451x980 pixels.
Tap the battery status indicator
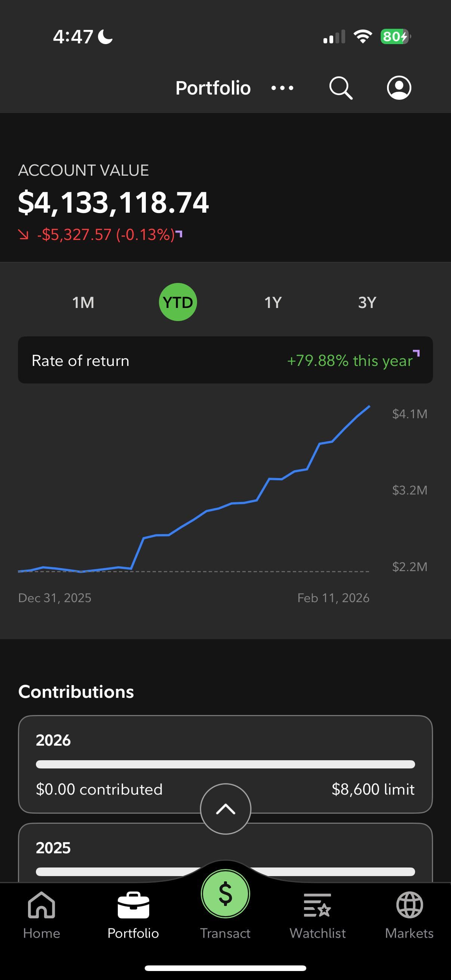point(395,37)
